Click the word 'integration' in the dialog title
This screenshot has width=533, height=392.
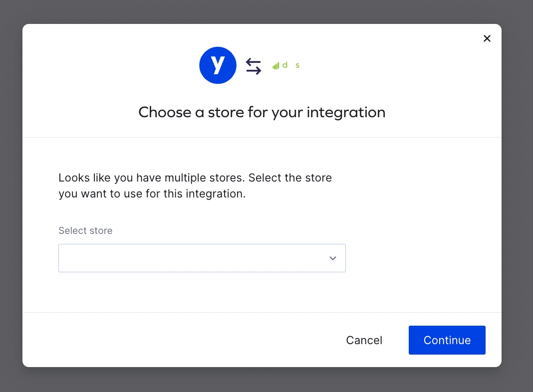click(346, 112)
